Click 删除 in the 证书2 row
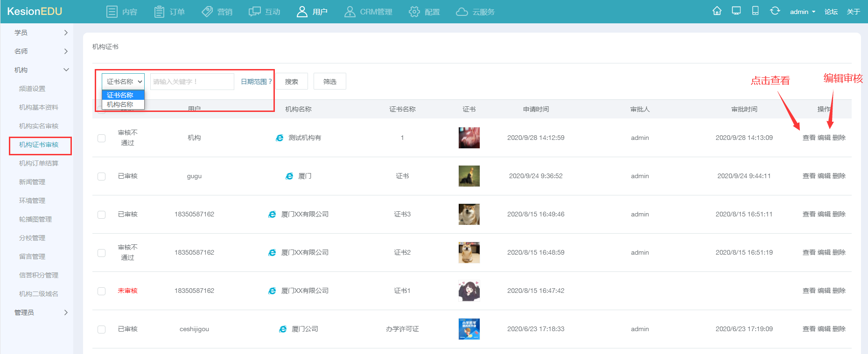 click(839, 252)
